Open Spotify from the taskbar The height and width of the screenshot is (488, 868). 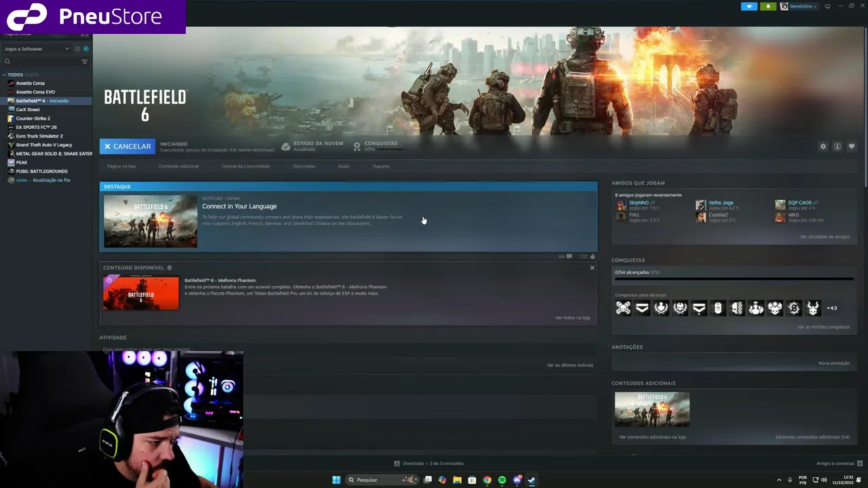click(x=502, y=480)
